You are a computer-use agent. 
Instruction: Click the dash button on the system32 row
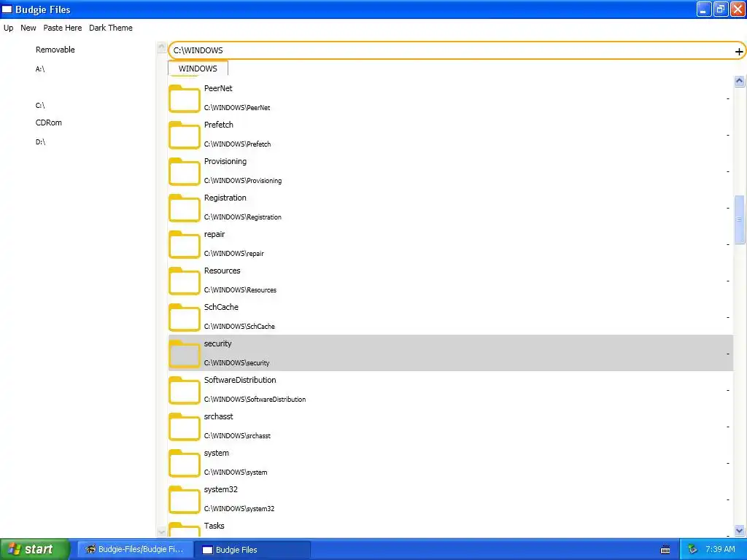click(x=728, y=499)
